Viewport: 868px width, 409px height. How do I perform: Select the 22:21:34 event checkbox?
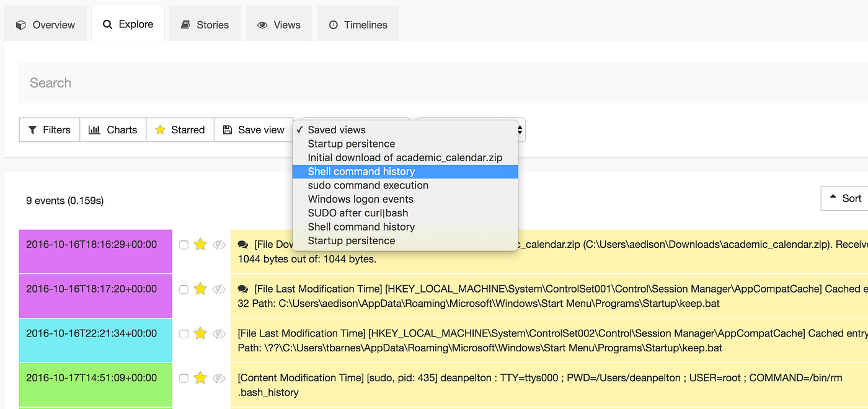tap(184, 333)
